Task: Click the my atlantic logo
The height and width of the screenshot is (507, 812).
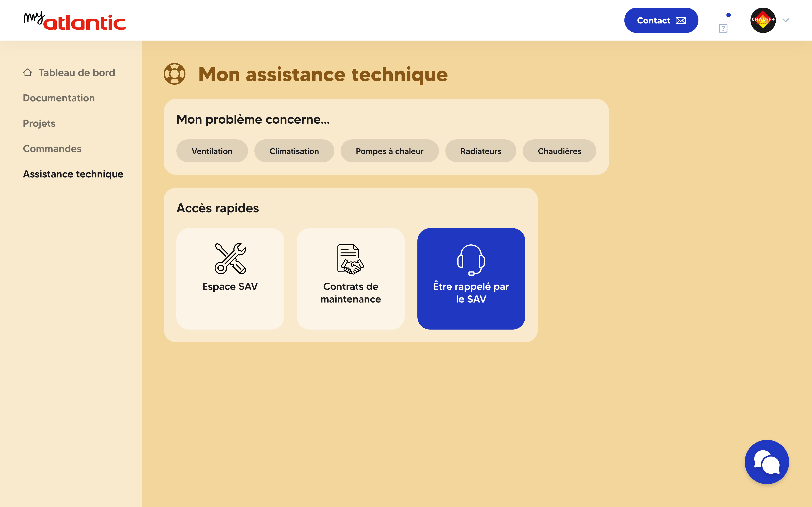Action: (74, 21)
